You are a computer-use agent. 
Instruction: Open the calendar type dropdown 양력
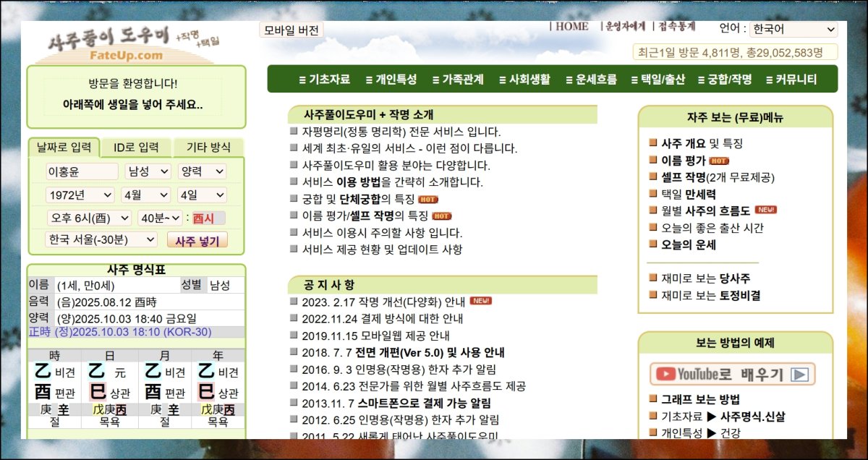point(203,171)
